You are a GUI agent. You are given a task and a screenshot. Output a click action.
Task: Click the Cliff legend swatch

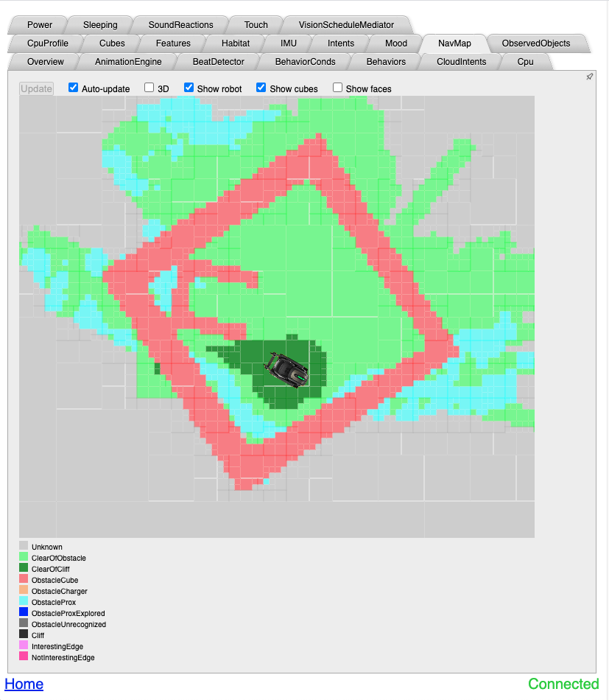23,635
